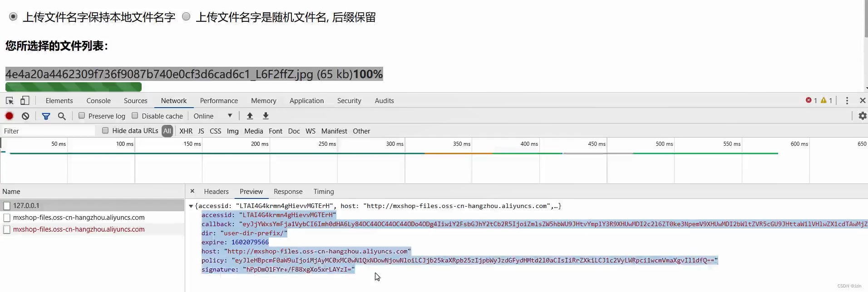Collapse the accessid JSON object tree
The height and width of the screenshot is (292, 868).
tap(191, 206)
